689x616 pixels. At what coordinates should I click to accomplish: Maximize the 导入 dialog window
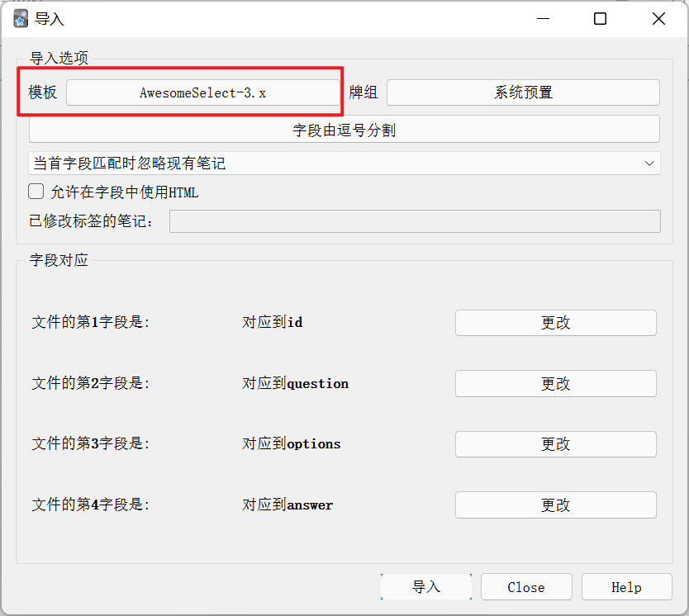pyautogui.click(x=601, y=19)
